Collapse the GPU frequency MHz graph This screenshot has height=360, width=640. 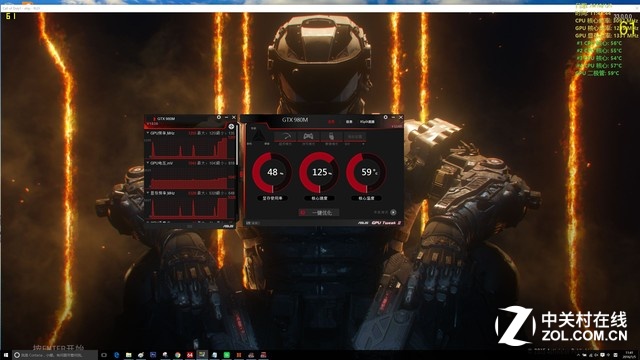coord(148,133)
